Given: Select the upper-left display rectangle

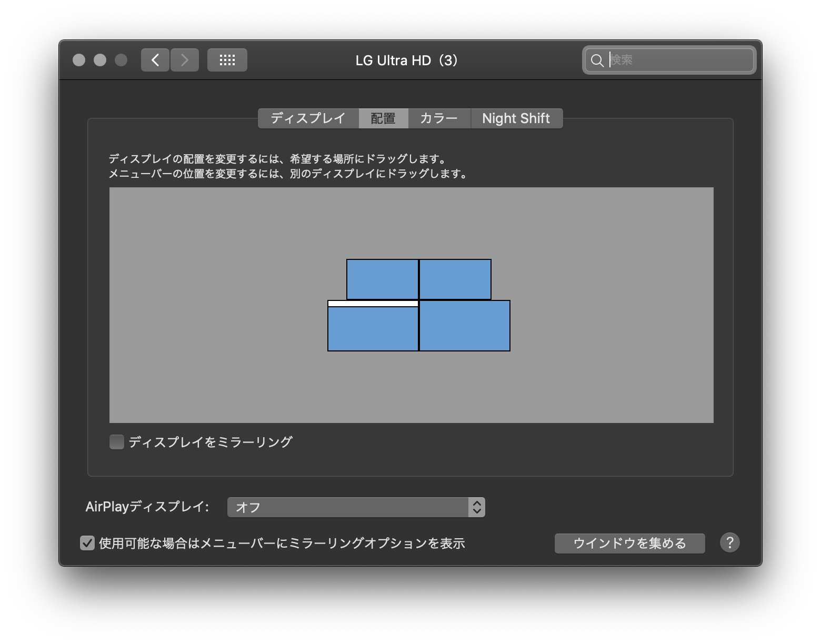Looking at the screenshot, I should pyautogui.click(x=383, y=279).
